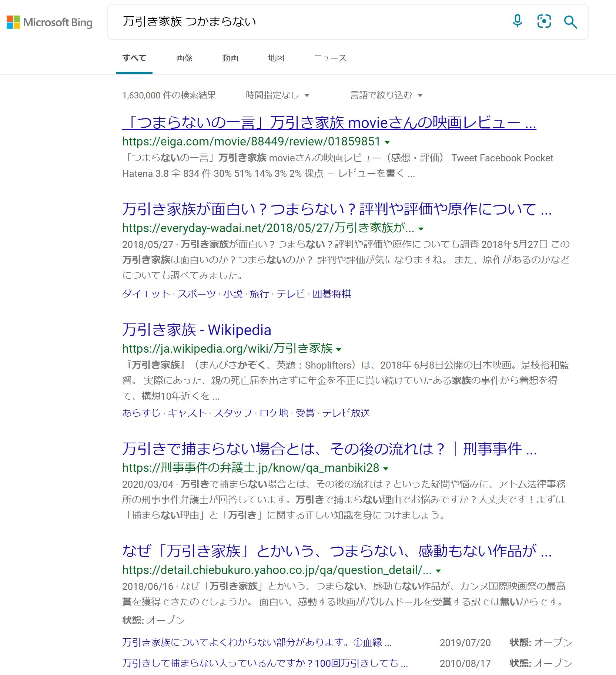Open visual search camera icon
616x675 pixels.
click(544, 21)
